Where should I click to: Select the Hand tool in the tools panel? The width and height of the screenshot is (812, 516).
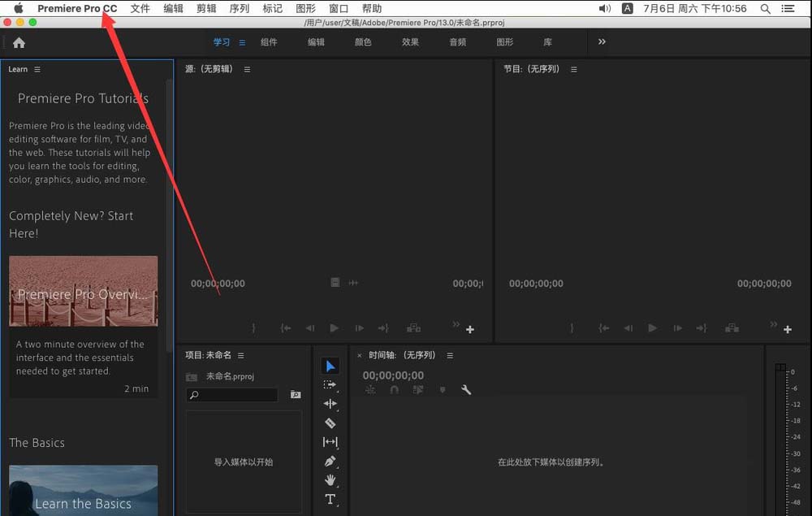(x=330, y=480)
